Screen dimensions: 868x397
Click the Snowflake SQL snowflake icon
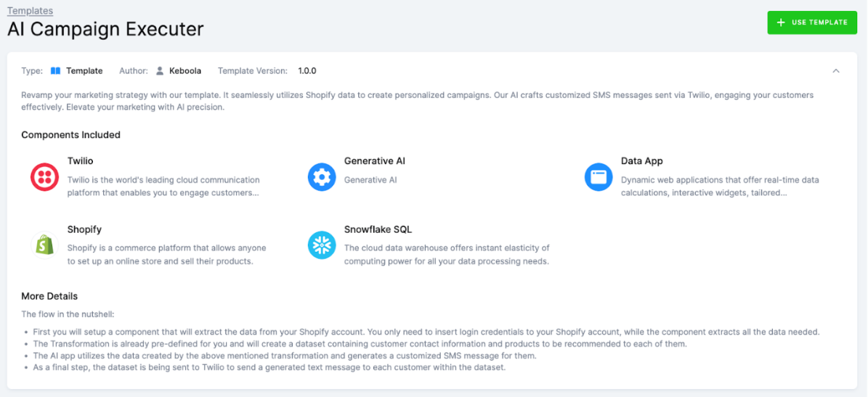[322, 245]
